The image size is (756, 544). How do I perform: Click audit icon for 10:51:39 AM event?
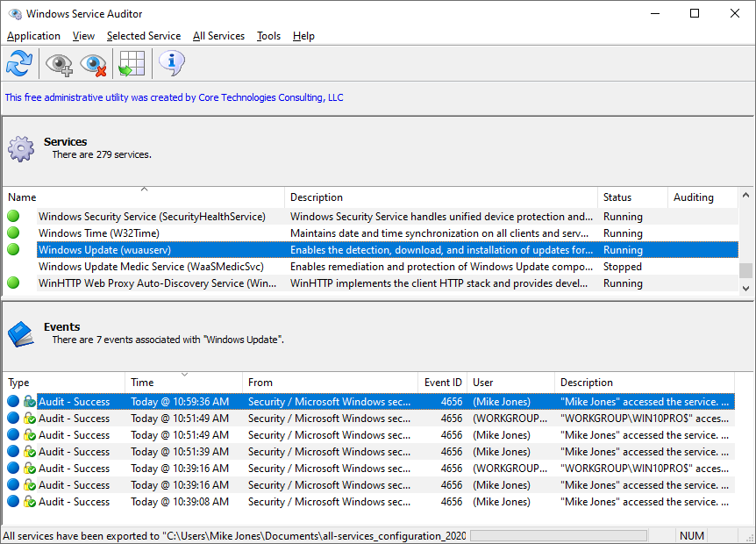tap(30, 451)
